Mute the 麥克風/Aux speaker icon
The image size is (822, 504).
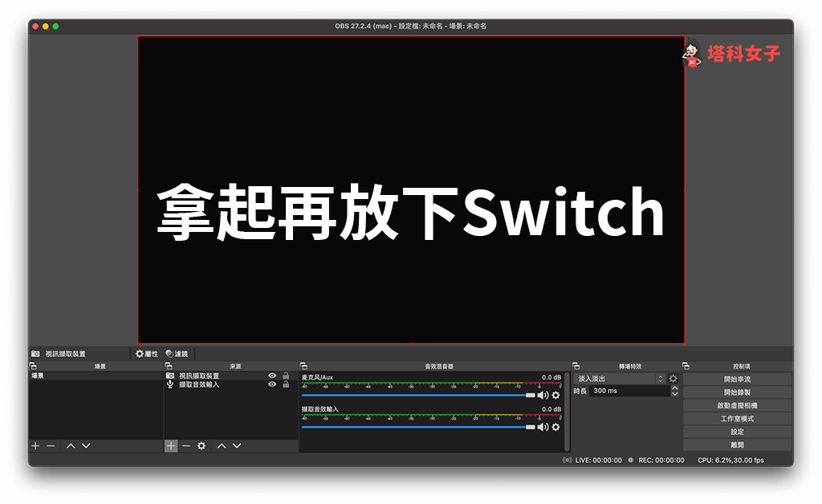(x=543, y=395)
